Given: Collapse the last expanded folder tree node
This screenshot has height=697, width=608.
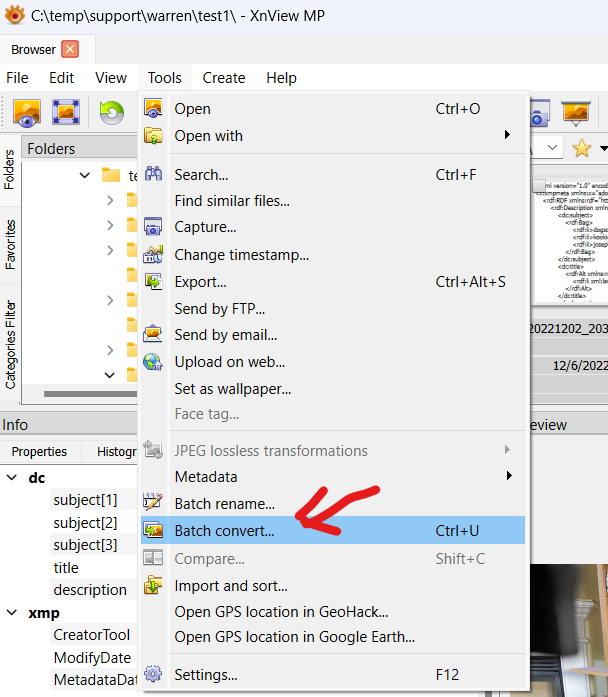Looking at the screenshot, I should pos(109,375).
